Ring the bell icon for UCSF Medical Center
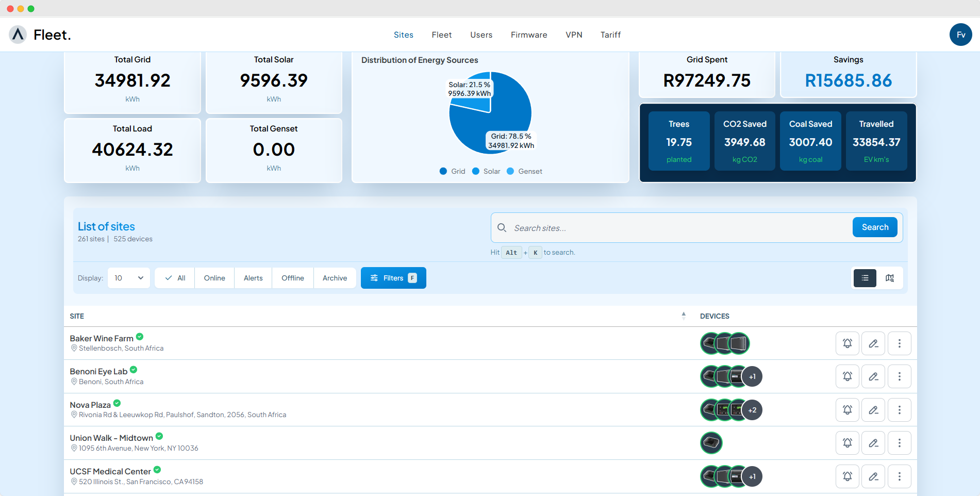Screen dimensions: 980x496 (x=847, y=476)
